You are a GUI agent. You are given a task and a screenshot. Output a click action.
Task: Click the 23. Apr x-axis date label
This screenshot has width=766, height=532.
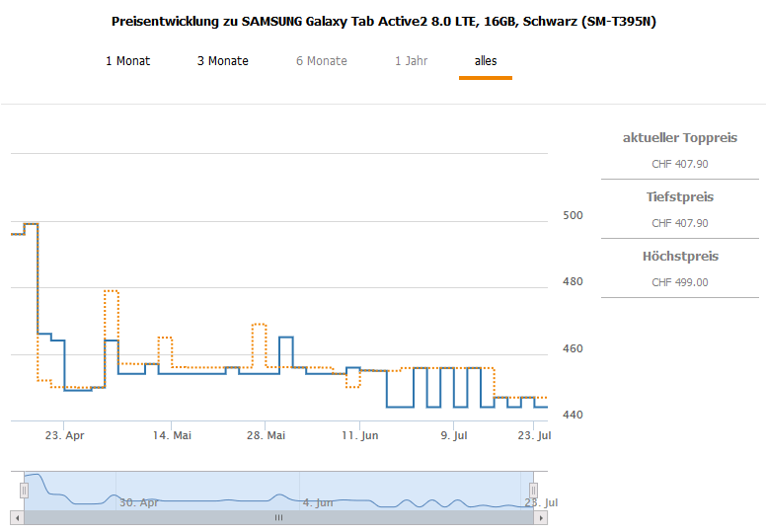65,435
